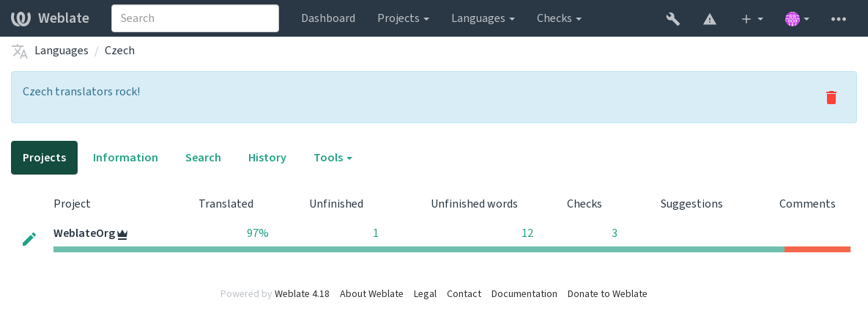Open the Contact footer link
The height and width of the screenshot is (322, 868).
pos(464,293)
